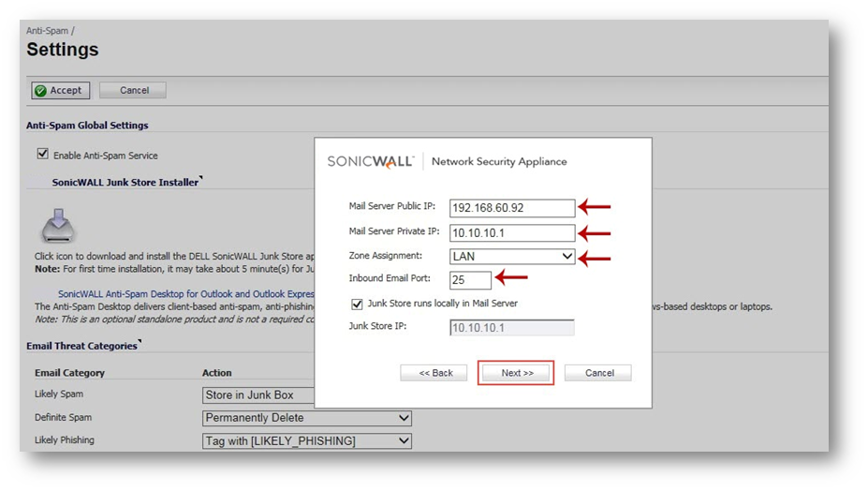The image size is (868, 491).
Task: Click the Inbound Email Port field
Action: (470, 280)
